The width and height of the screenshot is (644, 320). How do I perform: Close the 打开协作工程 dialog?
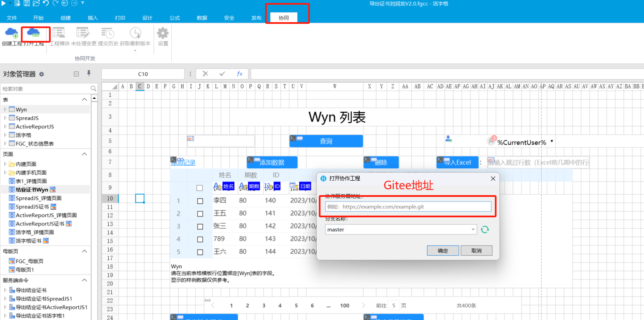(493, 179)
